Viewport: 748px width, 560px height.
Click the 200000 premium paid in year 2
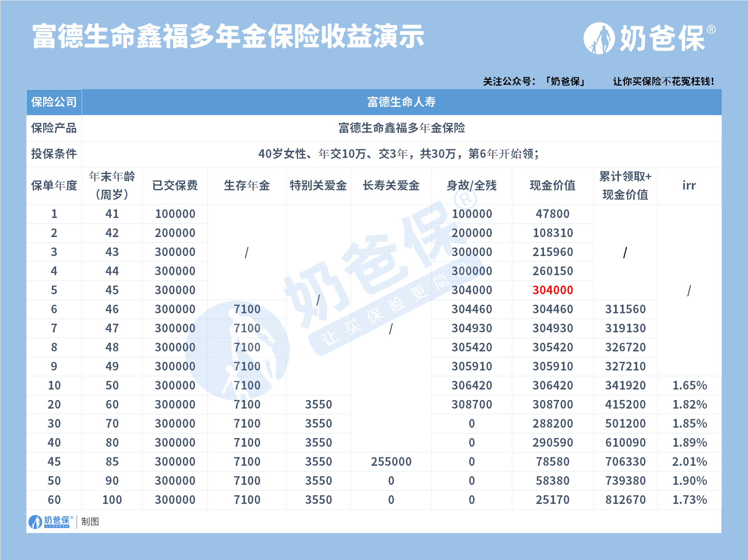pos(175,233)
